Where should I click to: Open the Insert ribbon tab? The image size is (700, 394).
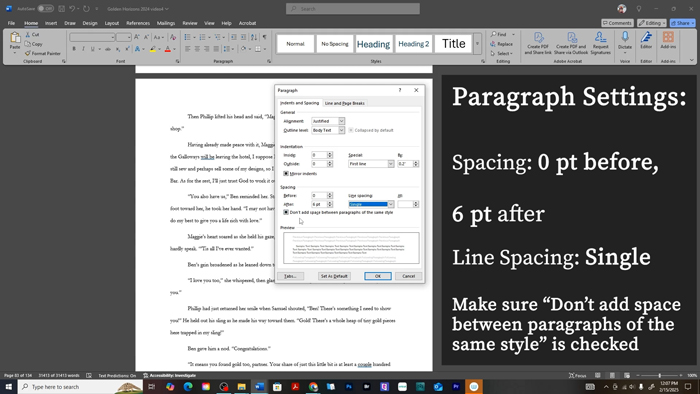coord(51,23)
